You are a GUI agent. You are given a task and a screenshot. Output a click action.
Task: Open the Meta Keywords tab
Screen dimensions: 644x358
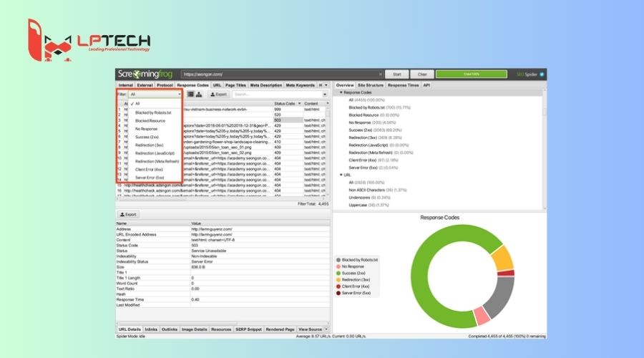pyautogui.click(x=301, y=85)
